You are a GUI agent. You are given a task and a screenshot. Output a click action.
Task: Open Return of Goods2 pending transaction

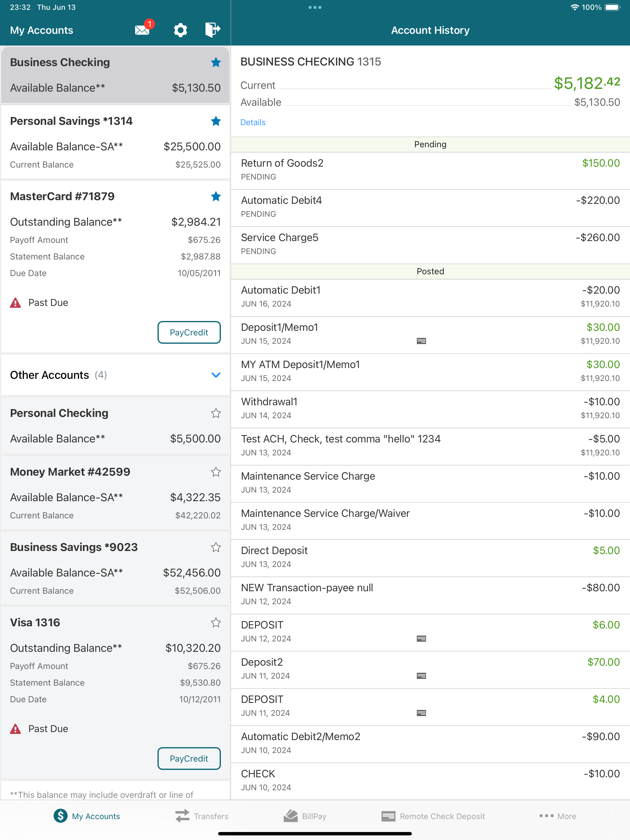430,171
